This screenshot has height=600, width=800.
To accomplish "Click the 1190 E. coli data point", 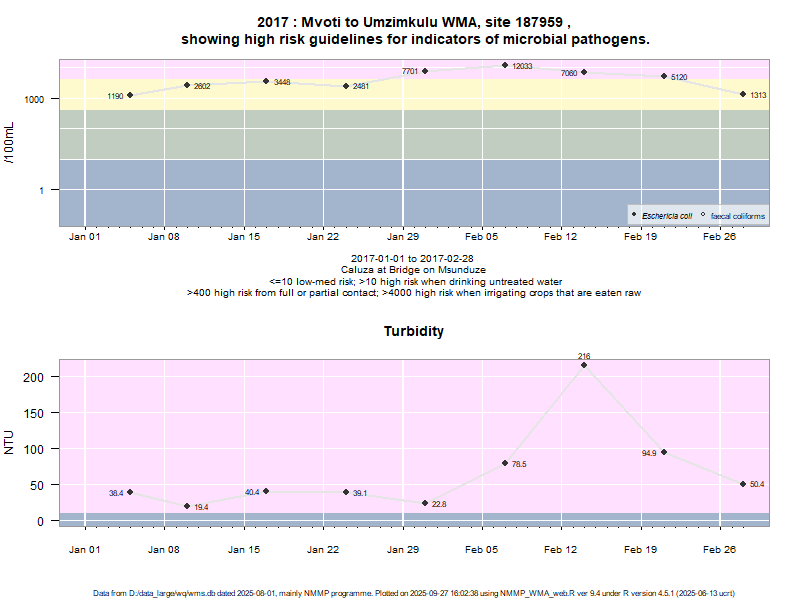I will (130, 95).
